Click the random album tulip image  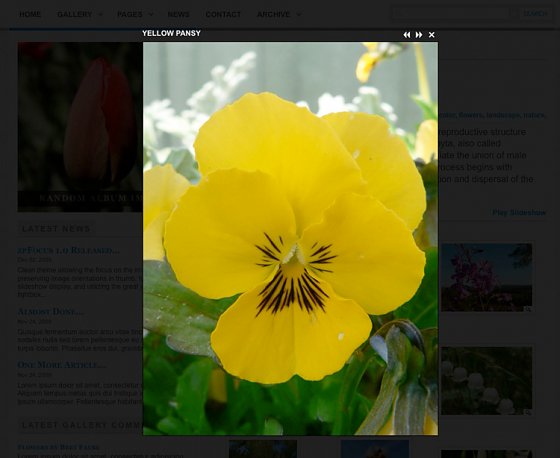[x=80, y=127]
